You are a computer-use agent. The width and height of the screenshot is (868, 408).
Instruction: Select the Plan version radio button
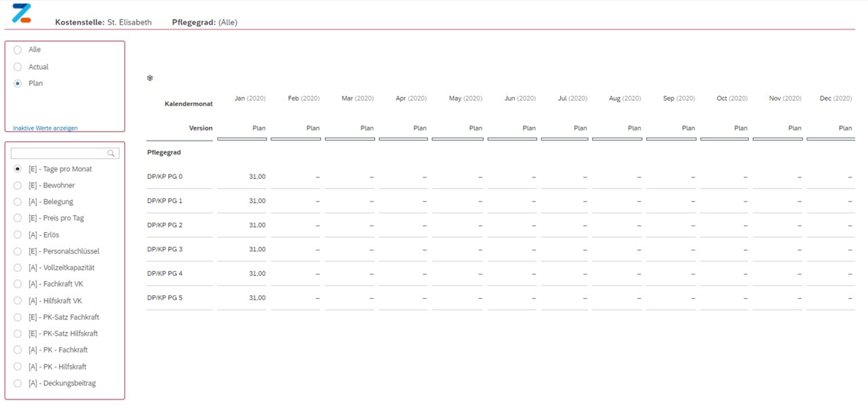click(x=18, y=83)
